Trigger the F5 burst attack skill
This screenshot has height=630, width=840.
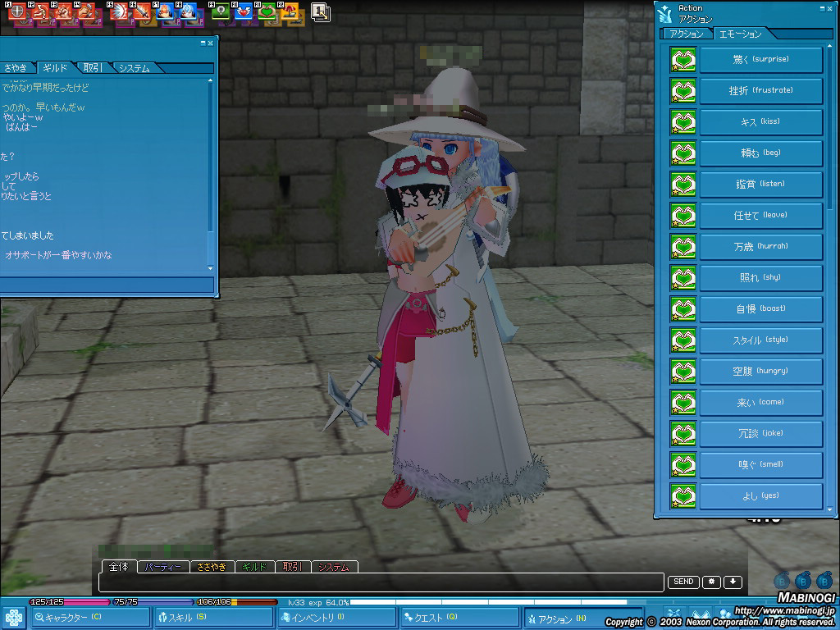tap(119, 11)
